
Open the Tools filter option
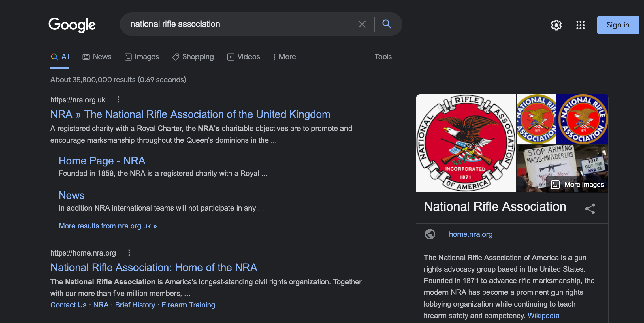click(x=383, y=57)
